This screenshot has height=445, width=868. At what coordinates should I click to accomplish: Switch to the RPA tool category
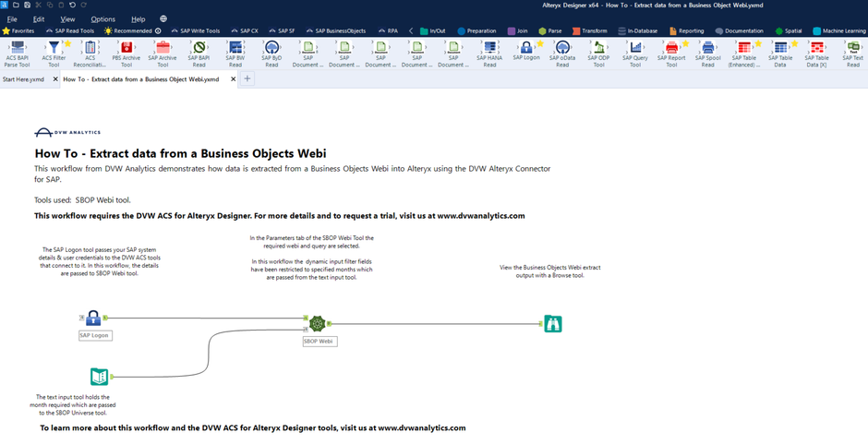[388, 31]
